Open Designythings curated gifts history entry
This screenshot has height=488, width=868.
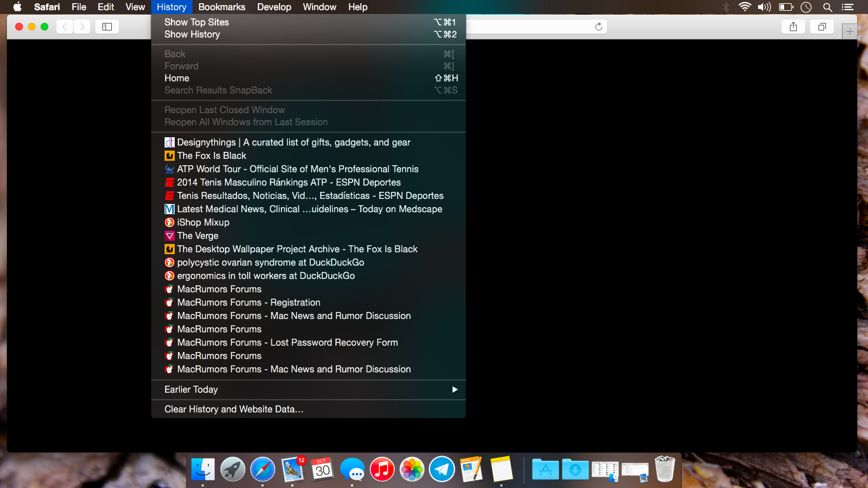click(x=308, y=142)
